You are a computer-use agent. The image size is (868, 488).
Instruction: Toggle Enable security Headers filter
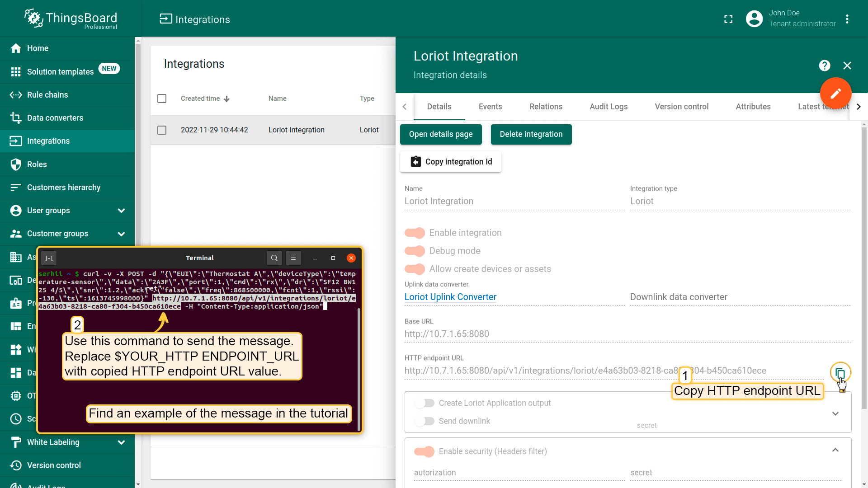pos(424,451)
